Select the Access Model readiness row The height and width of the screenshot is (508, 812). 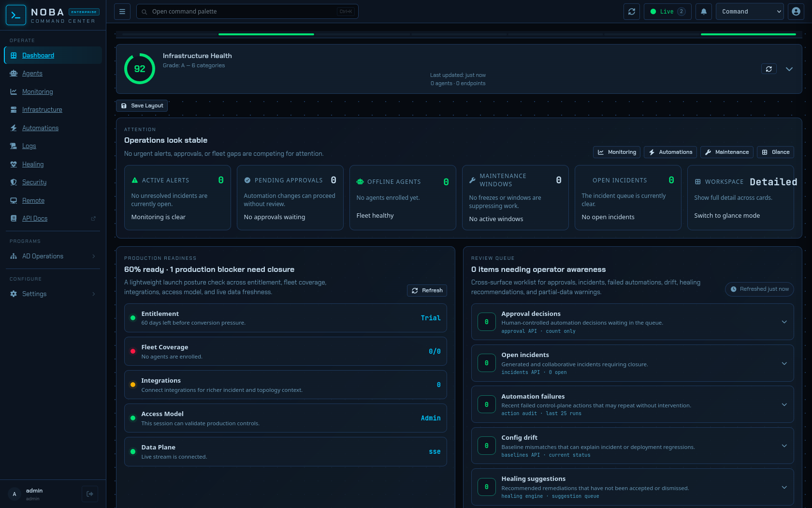click(x=286, y=418)
